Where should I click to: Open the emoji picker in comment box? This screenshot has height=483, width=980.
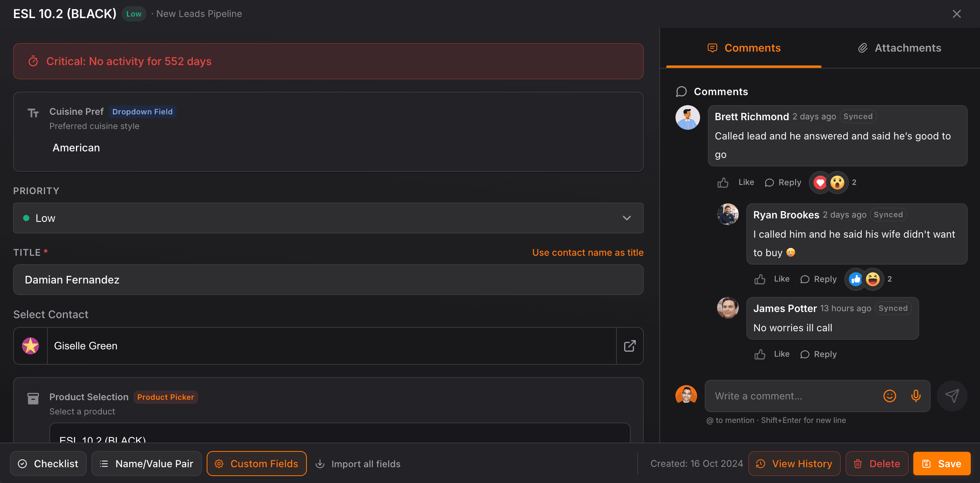889,396
